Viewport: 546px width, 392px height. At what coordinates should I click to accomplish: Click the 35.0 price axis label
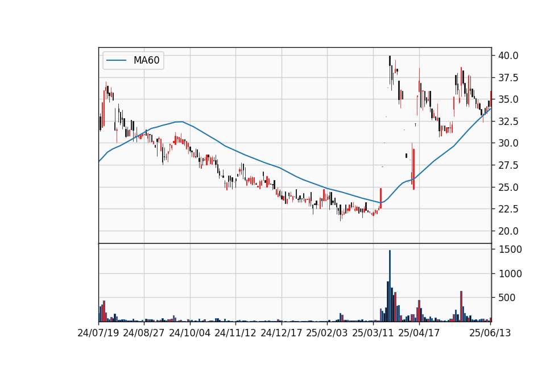coord(508,99)
